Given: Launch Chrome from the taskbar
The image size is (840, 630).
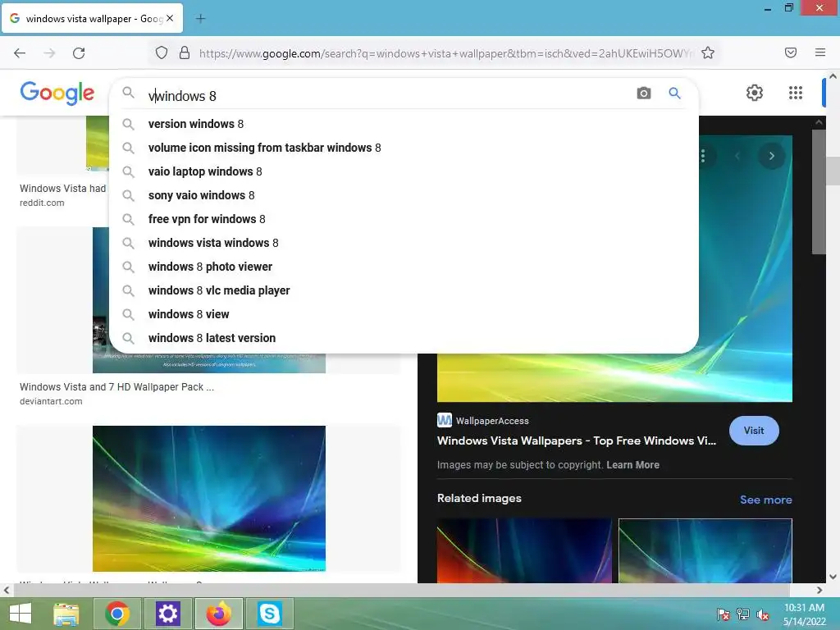Looking at the screenshot, I should [x=117, y=614].
